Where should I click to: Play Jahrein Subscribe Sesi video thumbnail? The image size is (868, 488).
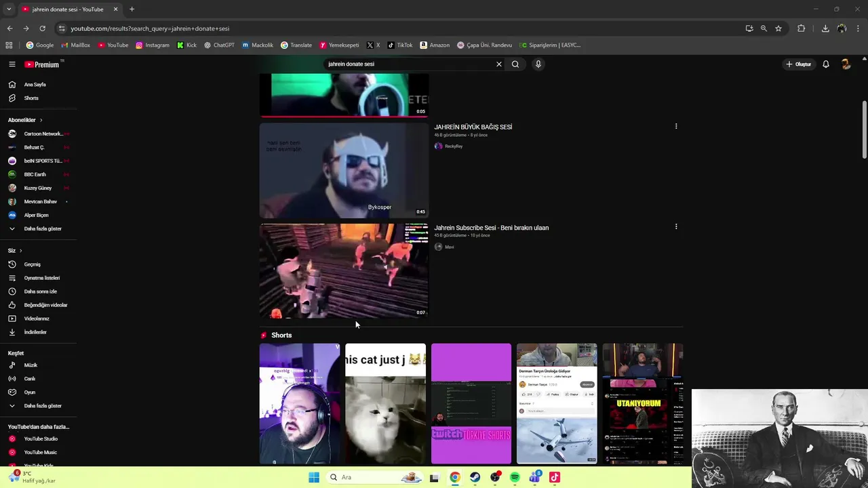tap(344, 271)
